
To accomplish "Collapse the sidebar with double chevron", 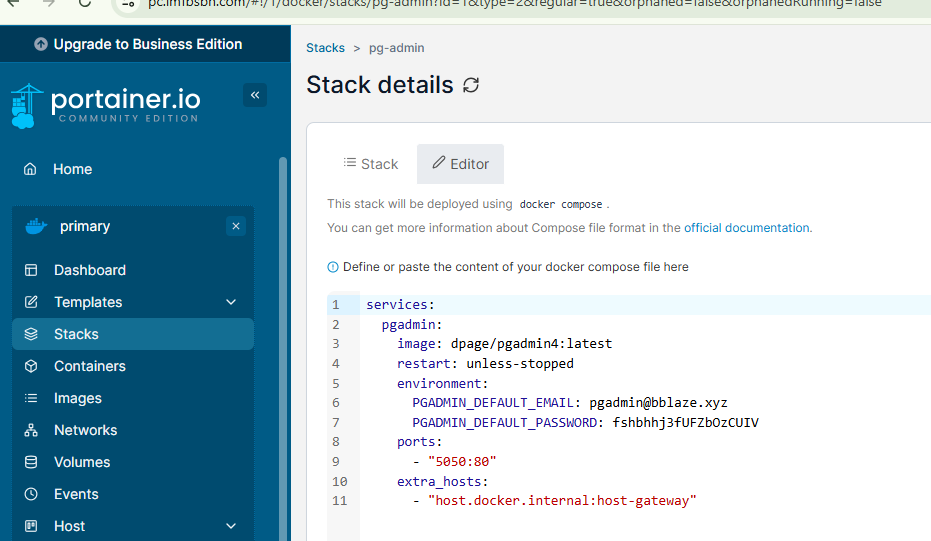I will coord(255,95).
